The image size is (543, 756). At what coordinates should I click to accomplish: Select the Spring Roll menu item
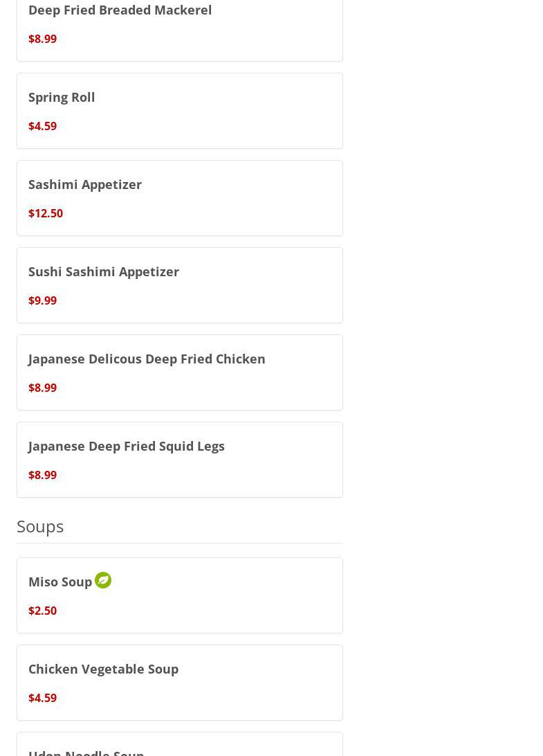pyautogui.click(x=62, y=98)
